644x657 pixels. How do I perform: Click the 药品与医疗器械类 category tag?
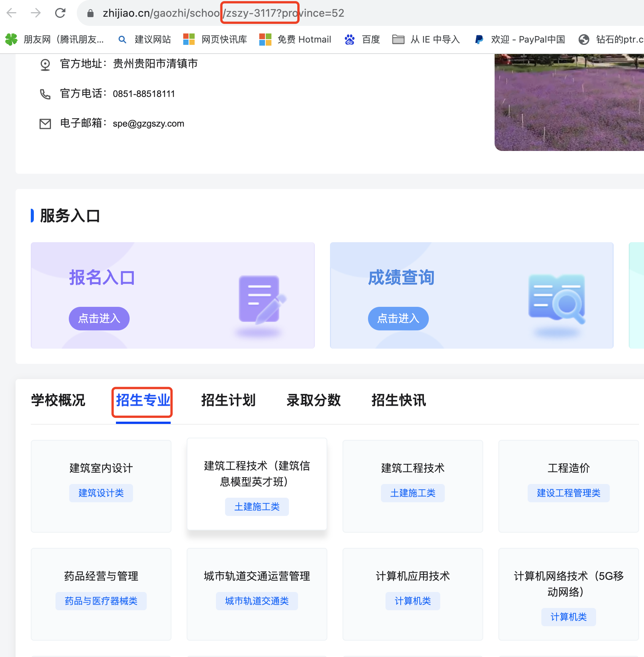click(x=101, y=601)
